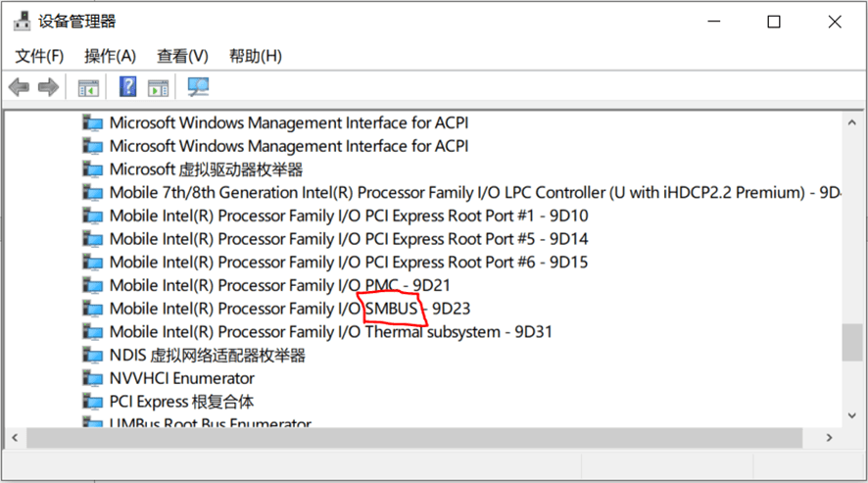Select NDIS 虚拟网络适配器枚举器 entry
This screenshot has height=483, width=868.
tap(207, 355)
